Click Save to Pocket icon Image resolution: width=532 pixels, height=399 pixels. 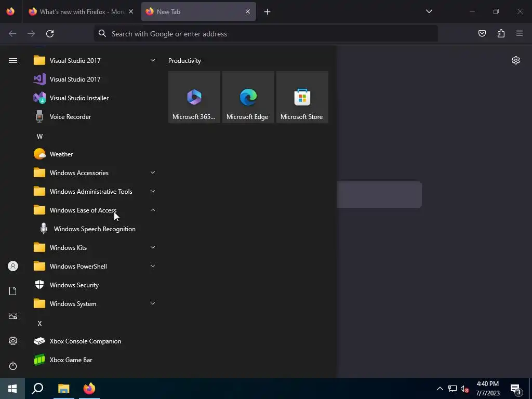(482, 33)
